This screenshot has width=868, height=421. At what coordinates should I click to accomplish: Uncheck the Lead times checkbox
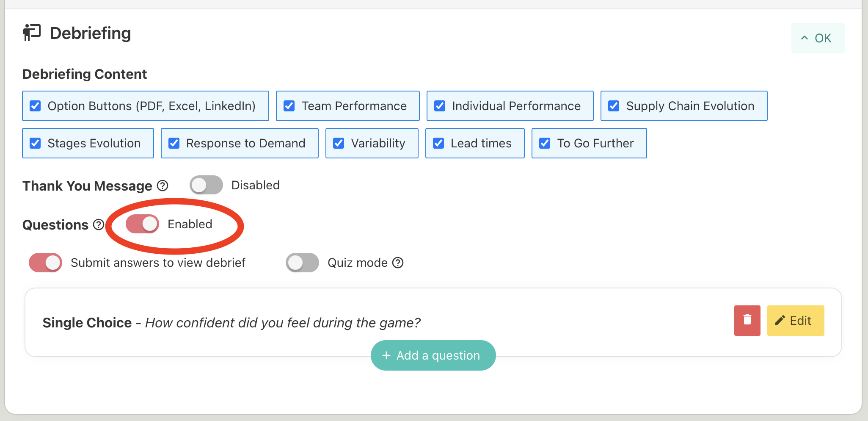click(x=439, y=143)
